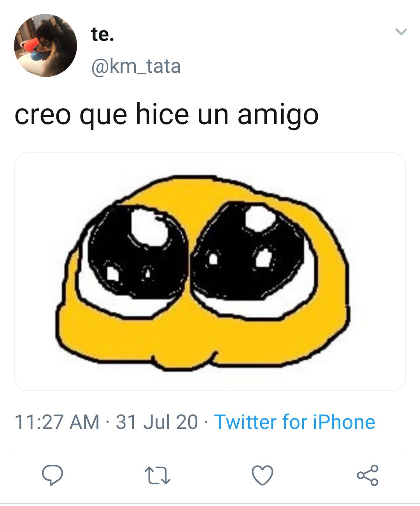Tap the reply speech bubble icon
This screenshot has width=420, height=506.
tap(52, 475)
